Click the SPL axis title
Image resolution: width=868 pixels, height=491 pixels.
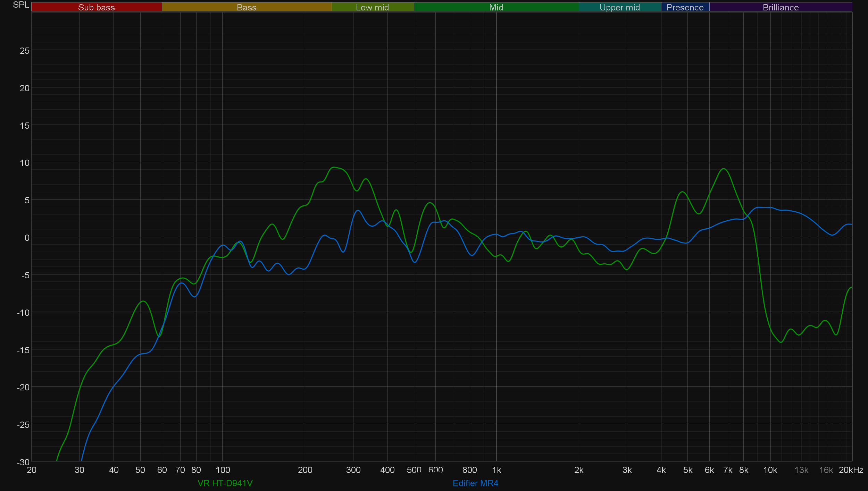tap(21, 5)
